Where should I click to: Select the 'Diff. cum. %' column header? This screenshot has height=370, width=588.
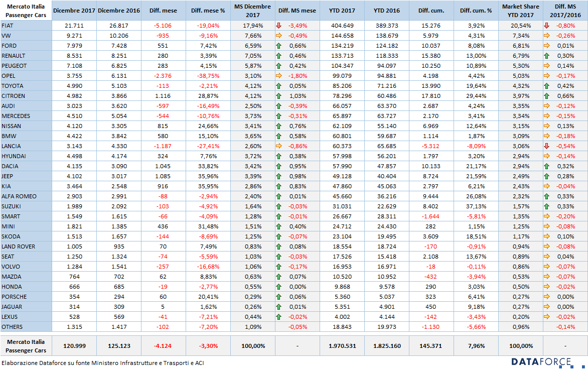476,11
